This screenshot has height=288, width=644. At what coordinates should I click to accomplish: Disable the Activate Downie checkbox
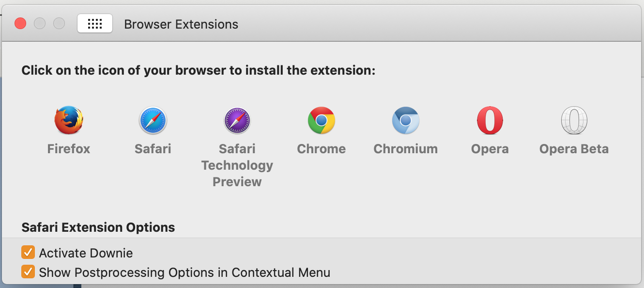click(28, 253)
